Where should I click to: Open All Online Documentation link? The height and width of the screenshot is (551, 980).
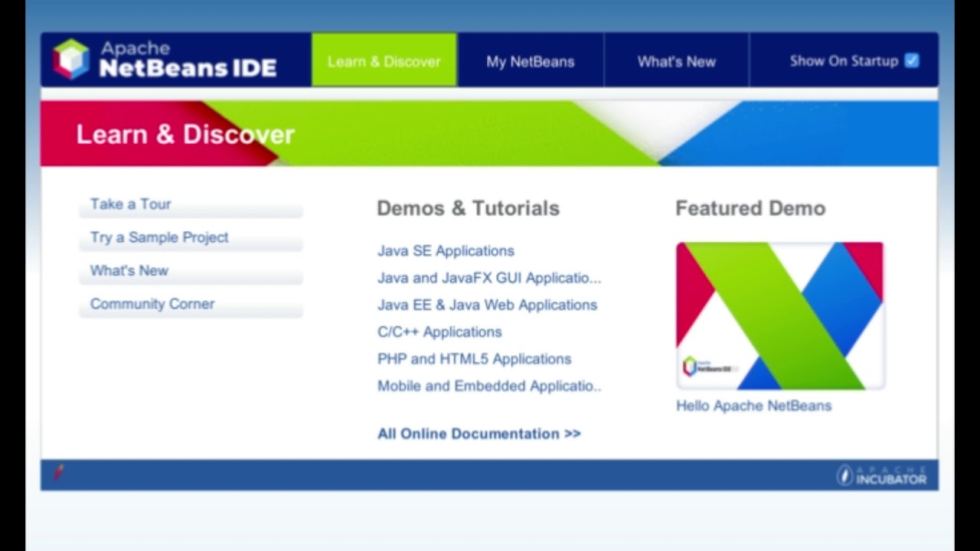(x=479, y=434)
